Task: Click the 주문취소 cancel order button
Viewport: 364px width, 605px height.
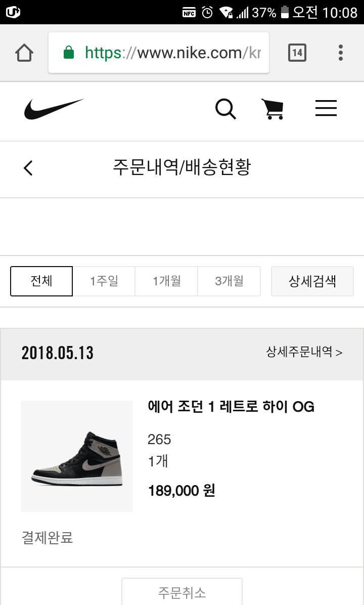Action: tap(182, 592)
